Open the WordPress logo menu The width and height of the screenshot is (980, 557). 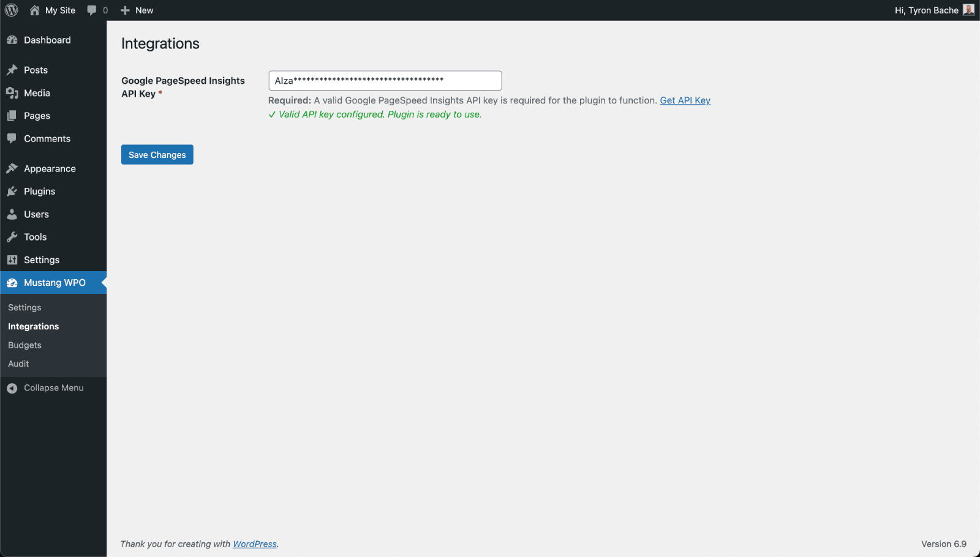click(x=10, y=10)
